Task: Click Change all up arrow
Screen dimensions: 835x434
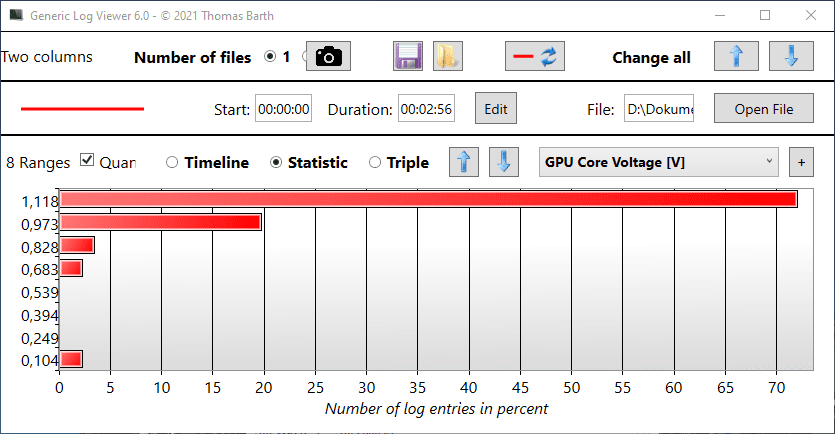Action: point(736,56)
